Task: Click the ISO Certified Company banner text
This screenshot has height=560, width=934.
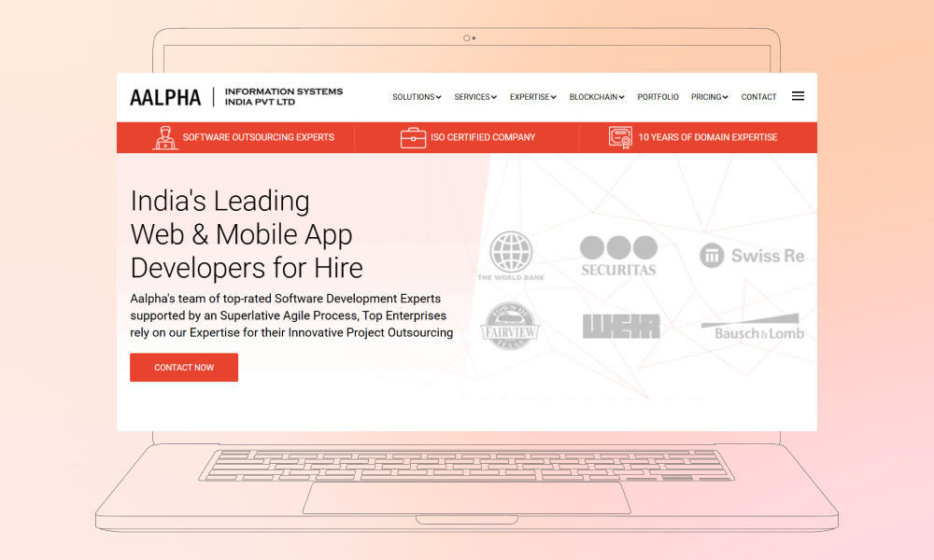Action: pyautogui.click(x=483, y=137)
